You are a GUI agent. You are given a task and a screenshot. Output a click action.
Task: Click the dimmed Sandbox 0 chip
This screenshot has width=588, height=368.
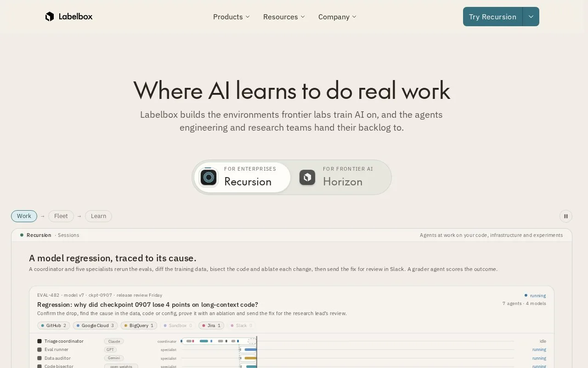tap(178, 326)
